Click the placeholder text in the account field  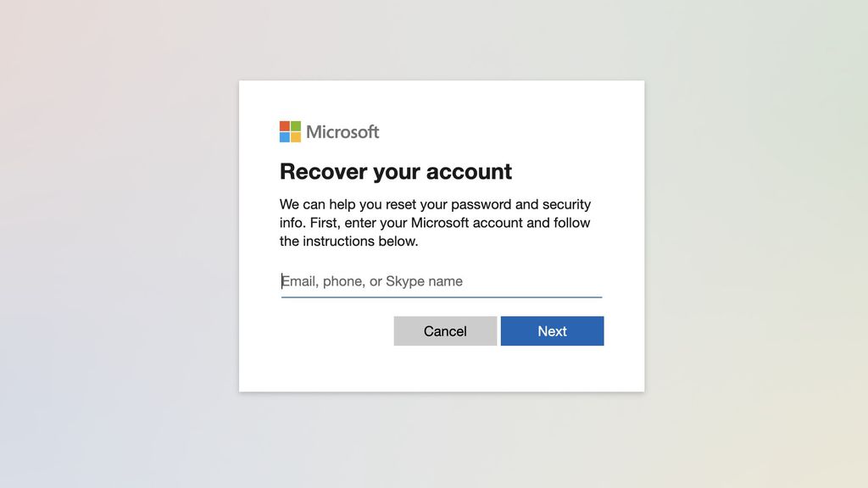(x=371, y=280)
